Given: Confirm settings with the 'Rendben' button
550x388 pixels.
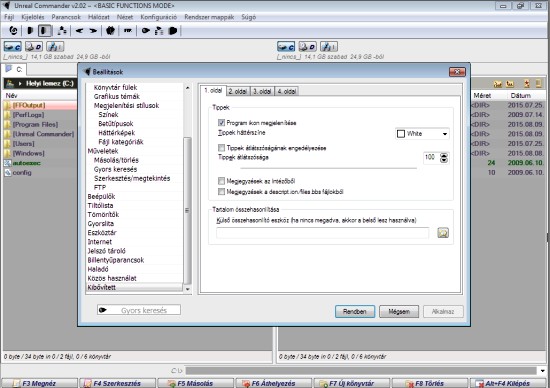Looking at the screenshot, I should [355, 312].
